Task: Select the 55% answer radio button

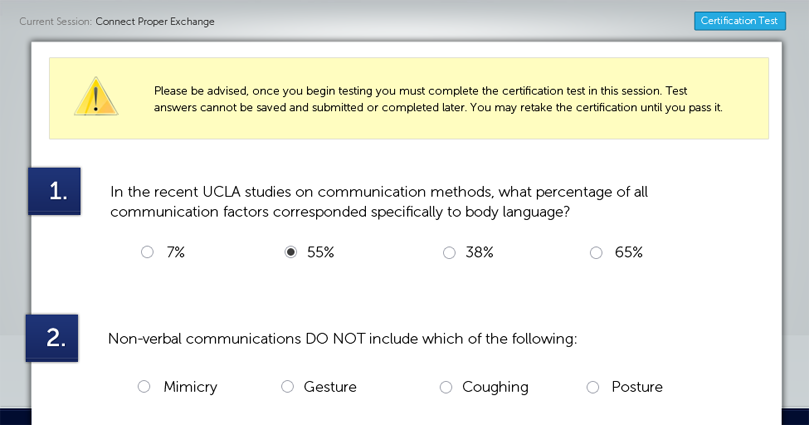Action: point(291,252)
